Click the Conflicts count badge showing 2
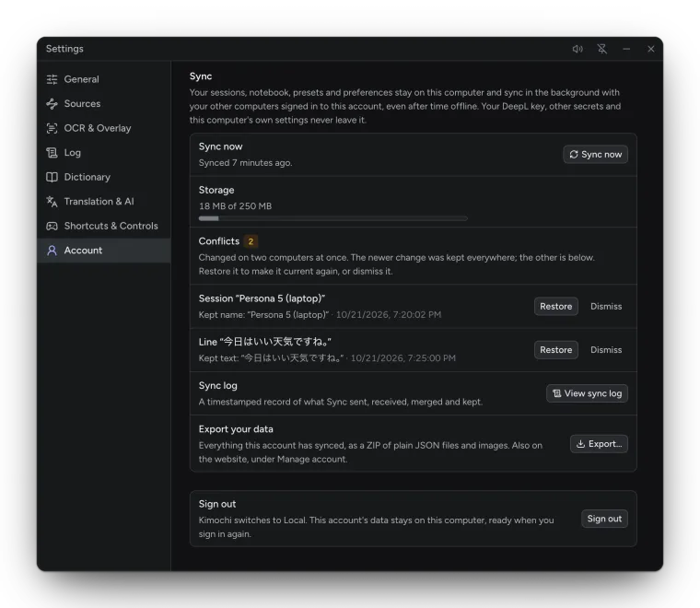 pos(251,241)
